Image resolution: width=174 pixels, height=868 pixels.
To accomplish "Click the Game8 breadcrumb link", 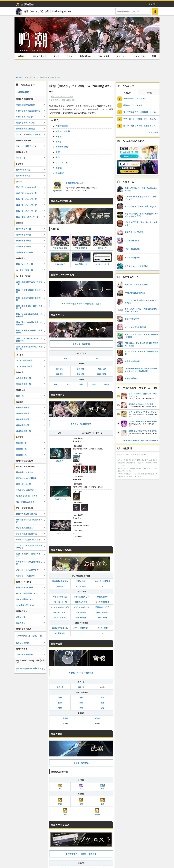I will tap(19, 78).
